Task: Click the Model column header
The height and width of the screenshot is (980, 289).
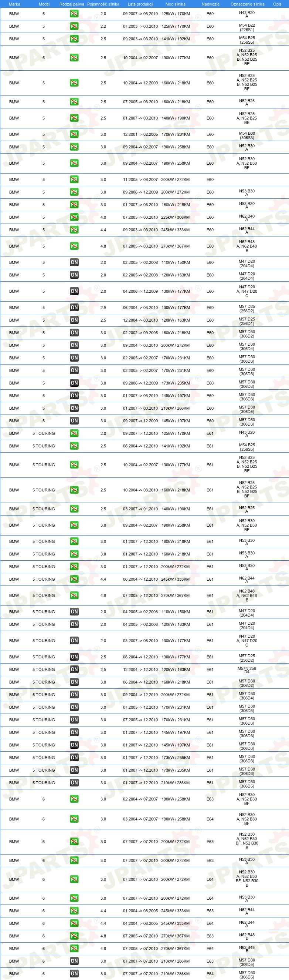Action: pyautogui.click(x=44, y=4)
